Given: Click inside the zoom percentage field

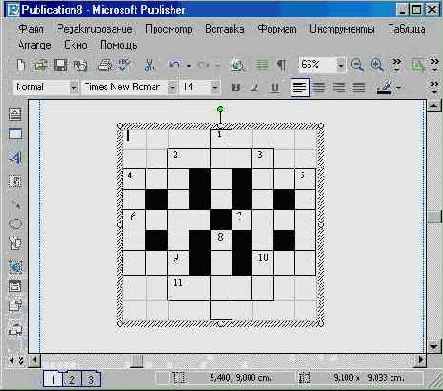Looking at the screenshot, I should point(317,65).
